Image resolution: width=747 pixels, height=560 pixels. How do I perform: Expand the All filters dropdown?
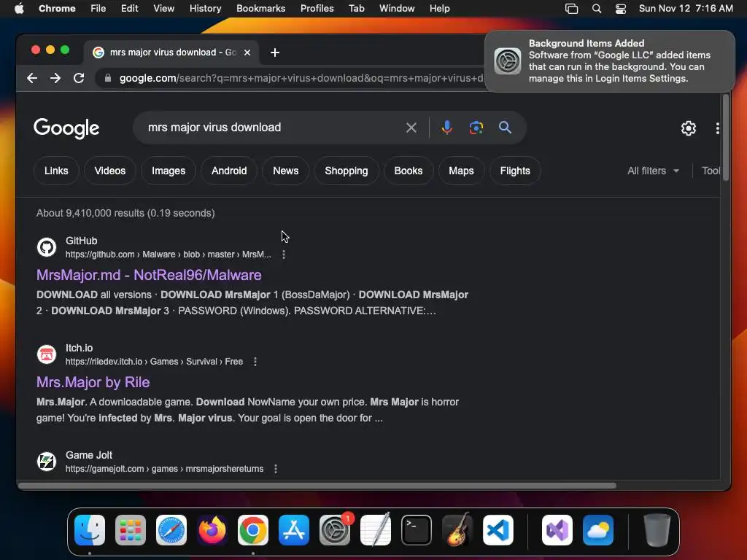[x=653, y=171]
